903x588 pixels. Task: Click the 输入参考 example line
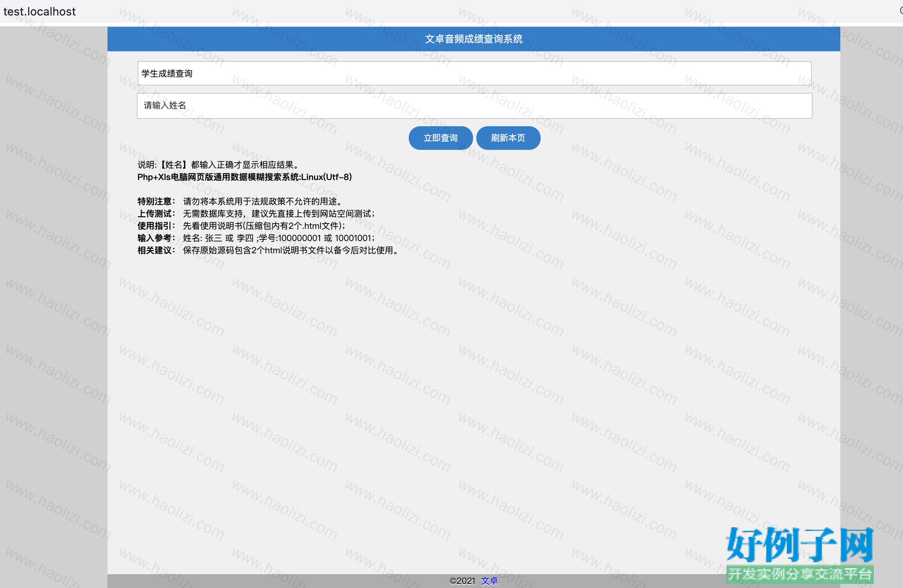(x=256, y=238)
